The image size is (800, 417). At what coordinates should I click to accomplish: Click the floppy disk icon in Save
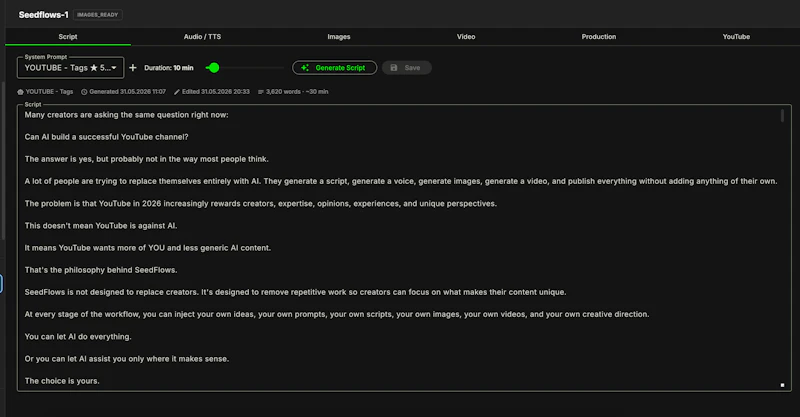pyautogui.click(x=394, y=68)
